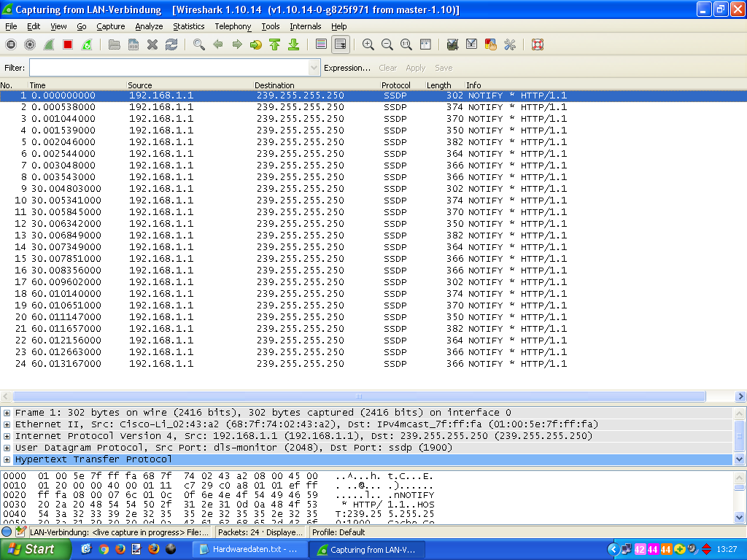Viewport: 747px width, 560px height.
Task: Go to packet number icon
Action: click(x=256, y=44)
